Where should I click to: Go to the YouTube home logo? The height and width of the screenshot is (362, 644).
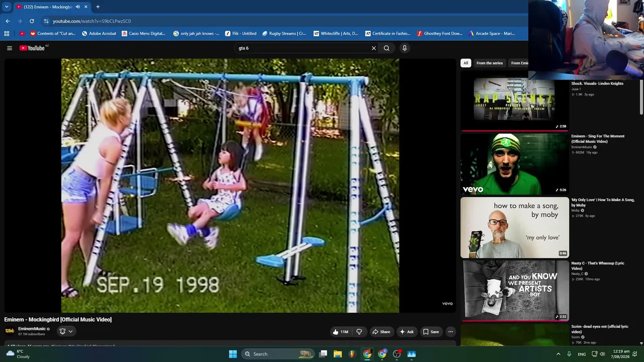32,48
